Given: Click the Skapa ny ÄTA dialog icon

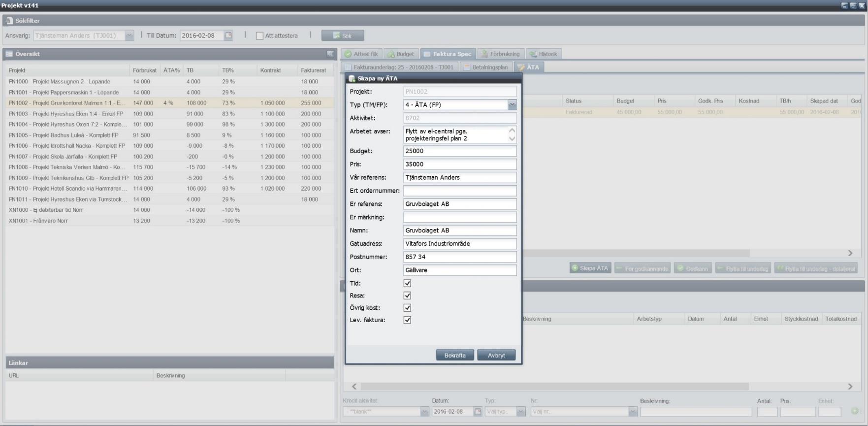Looking at the screenshot, I should click(x=352, y=78).
